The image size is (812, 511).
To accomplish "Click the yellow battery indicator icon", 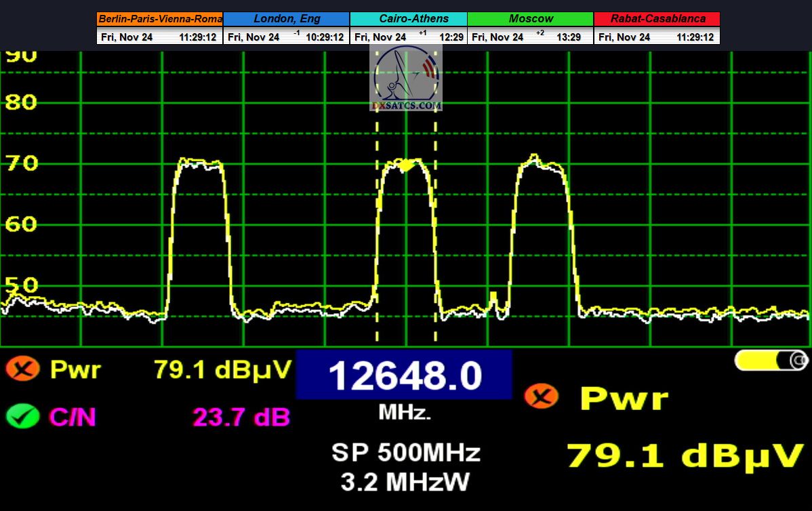I will (x=771, y=361).
